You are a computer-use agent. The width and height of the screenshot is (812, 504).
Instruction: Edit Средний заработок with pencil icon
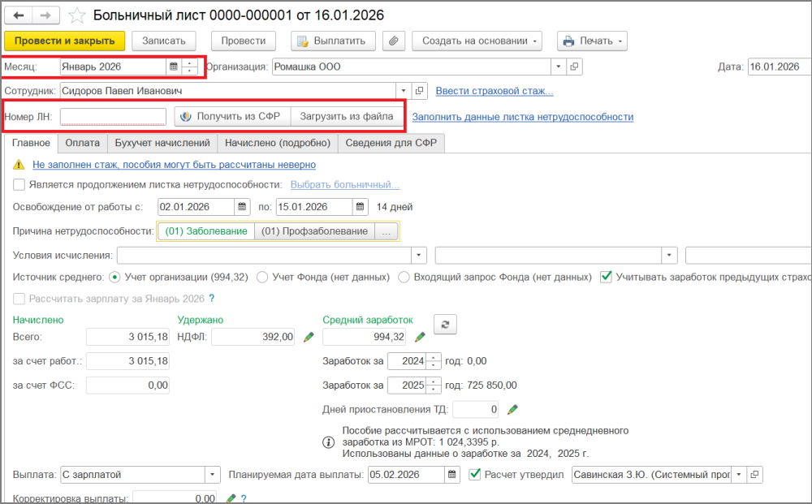(x=420, y=337)
